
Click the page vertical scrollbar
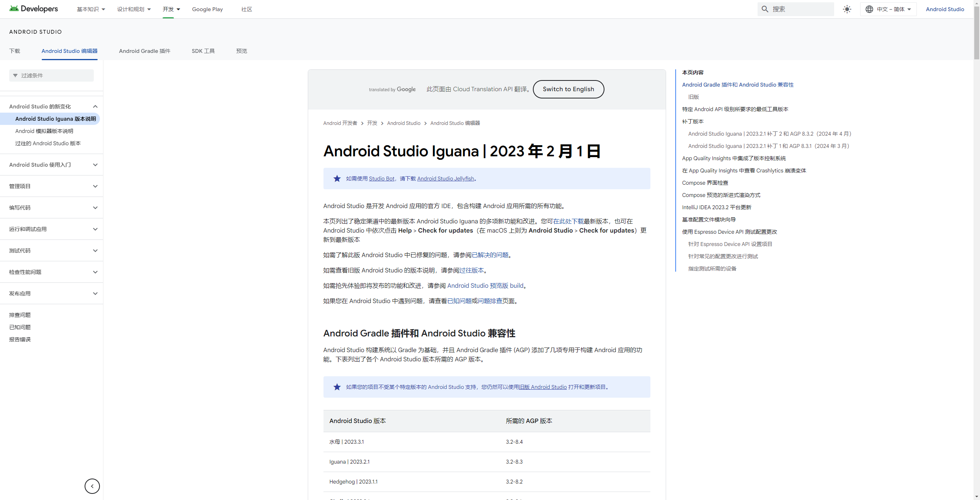pyautogui.click(x=977, y=33)
